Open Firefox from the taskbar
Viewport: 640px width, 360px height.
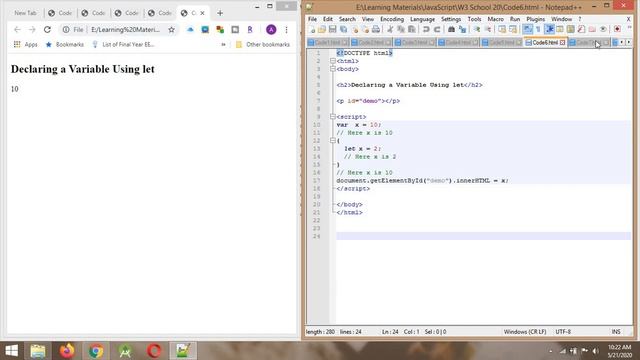pos(67,351)
